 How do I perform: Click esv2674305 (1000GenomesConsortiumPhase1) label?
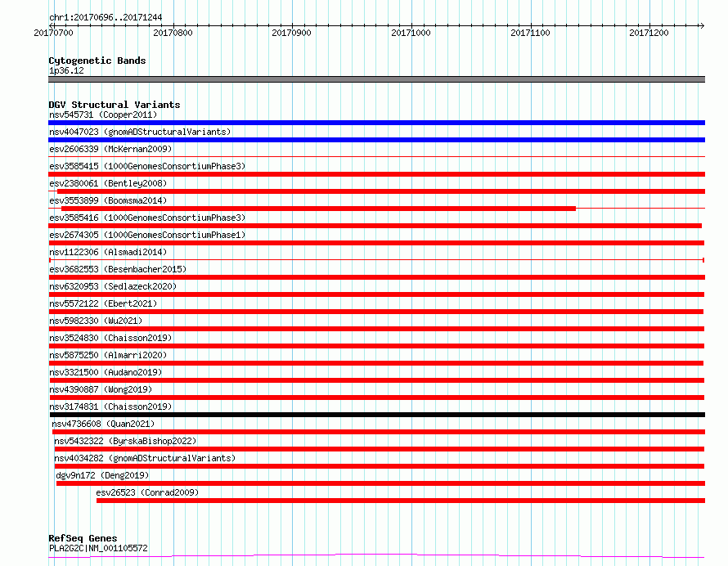pos(147,235)
